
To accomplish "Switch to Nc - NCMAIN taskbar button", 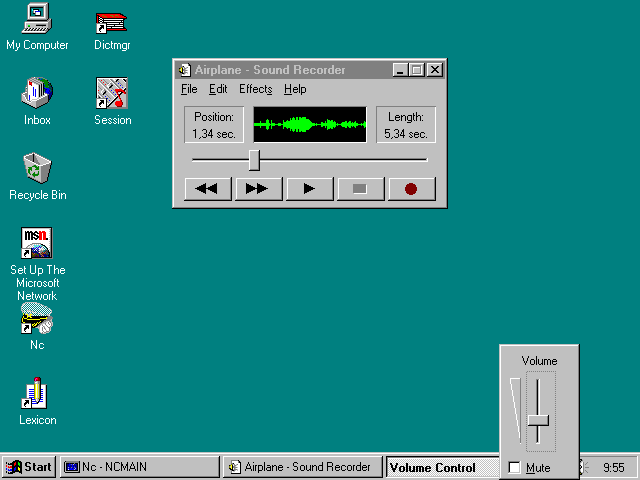I will tap(139, 467).
